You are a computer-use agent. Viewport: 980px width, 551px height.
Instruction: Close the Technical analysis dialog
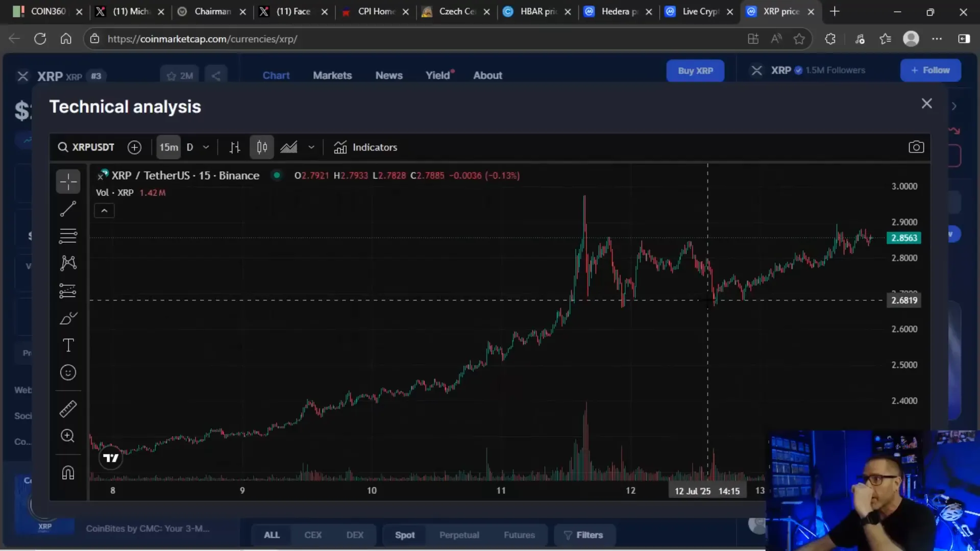coord(927,104)
